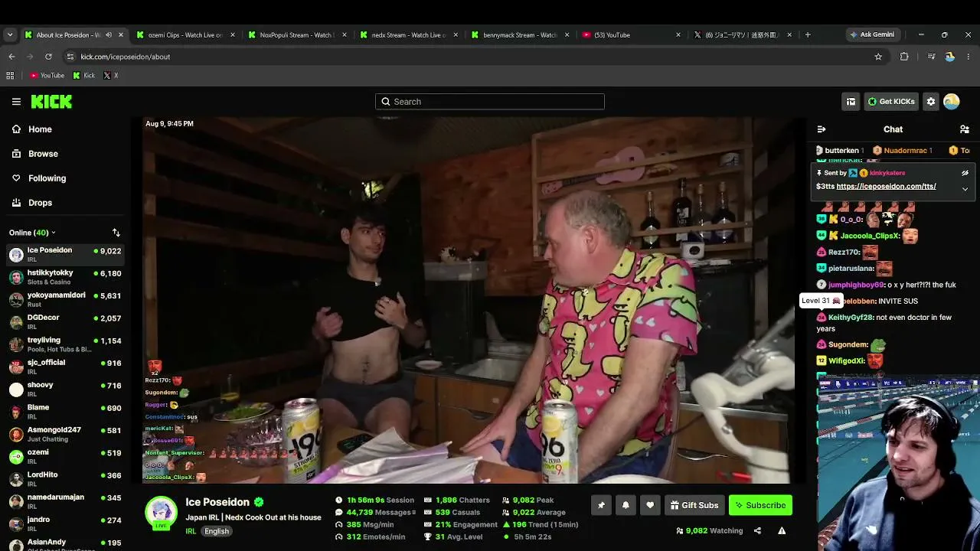Click the Gift Subs button
980x551 pixels.
(694, 505)
